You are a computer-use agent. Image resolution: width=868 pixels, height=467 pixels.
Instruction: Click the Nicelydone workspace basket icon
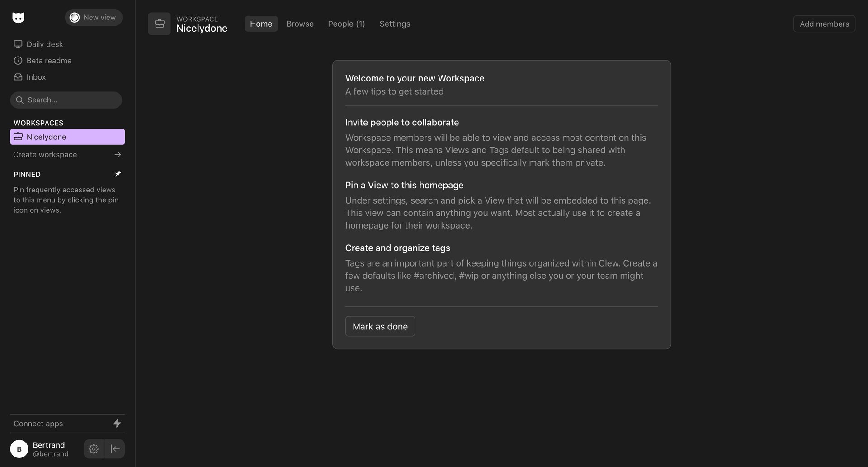click(x=18, y=137)
